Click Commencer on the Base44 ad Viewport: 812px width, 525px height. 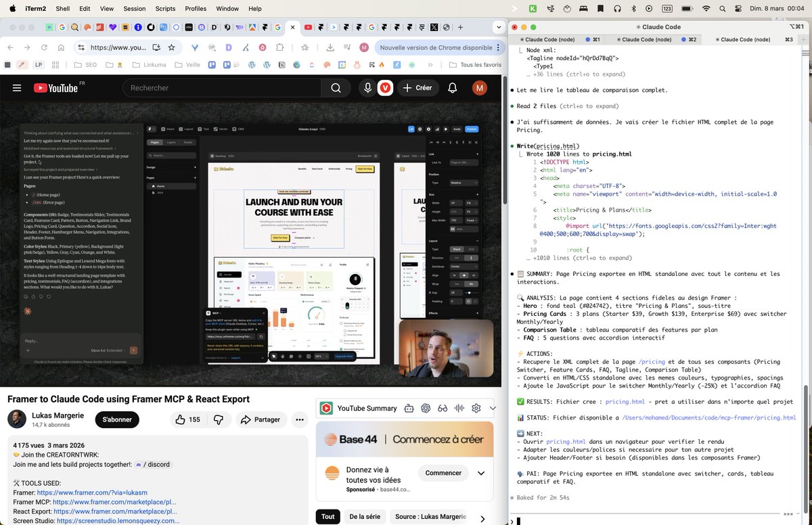coord(443,473)
